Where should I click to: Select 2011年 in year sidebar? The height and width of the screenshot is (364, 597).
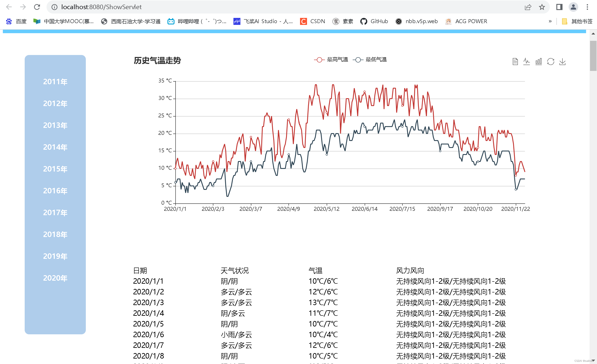55,82
